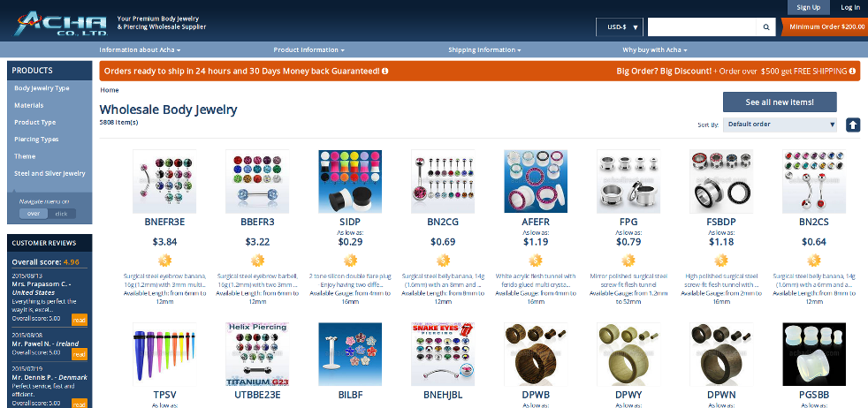Open the Sort By default order dropdown

pos(780,125)
